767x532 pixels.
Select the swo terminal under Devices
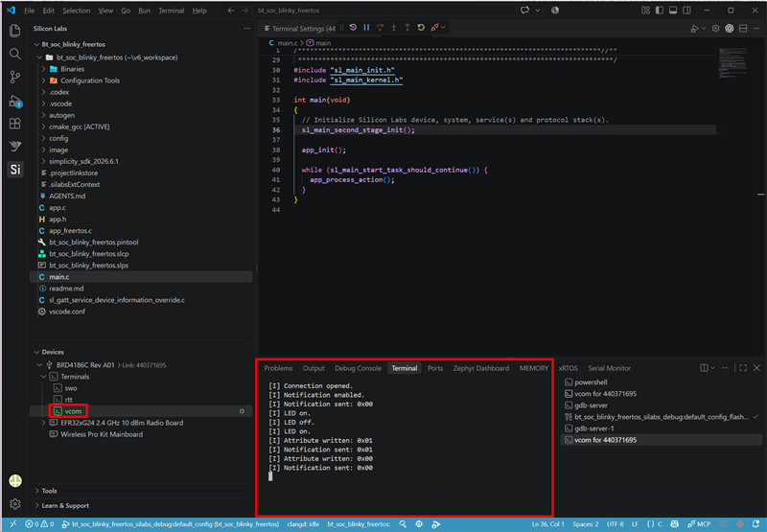[x=70, y=388]
